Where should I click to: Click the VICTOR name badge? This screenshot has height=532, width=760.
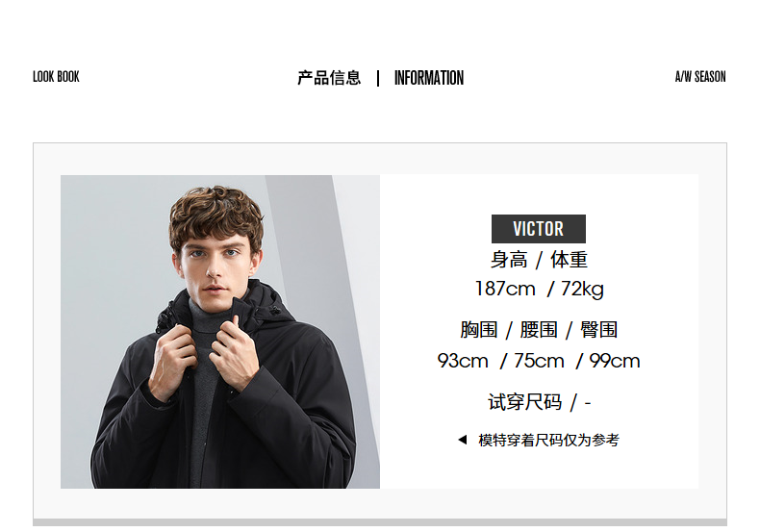point(538,229)
